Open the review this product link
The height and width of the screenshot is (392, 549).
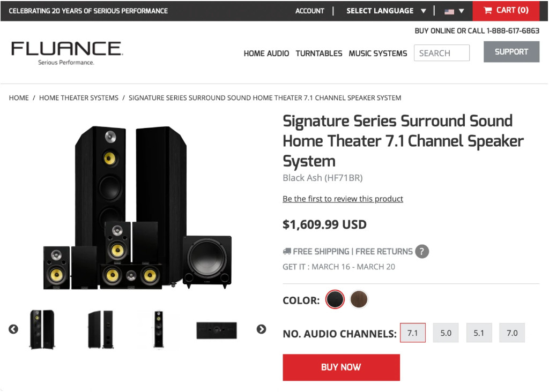(x=343, y=199)
